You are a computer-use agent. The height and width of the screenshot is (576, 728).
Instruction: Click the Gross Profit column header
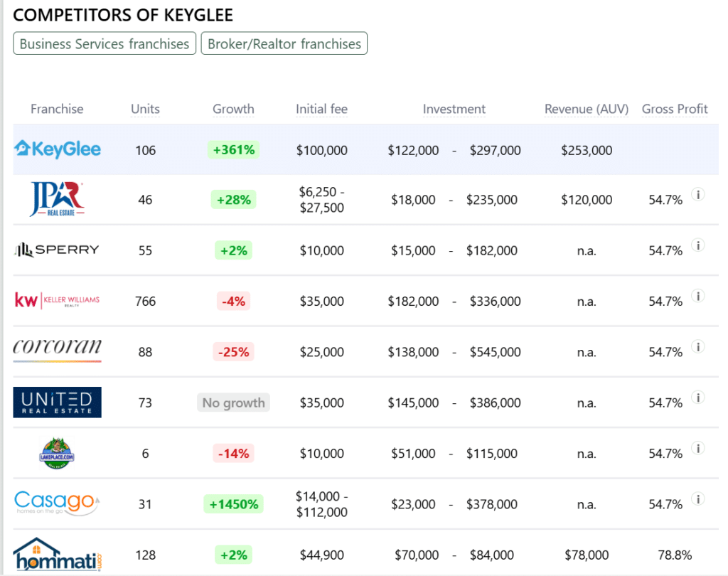coord(675,109)
